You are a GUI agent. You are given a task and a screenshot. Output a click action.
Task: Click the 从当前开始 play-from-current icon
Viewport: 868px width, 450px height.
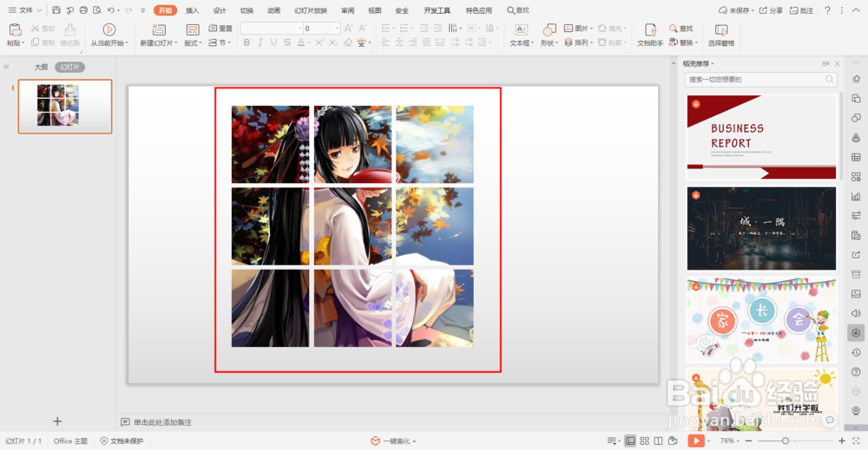tap(109, 29)
